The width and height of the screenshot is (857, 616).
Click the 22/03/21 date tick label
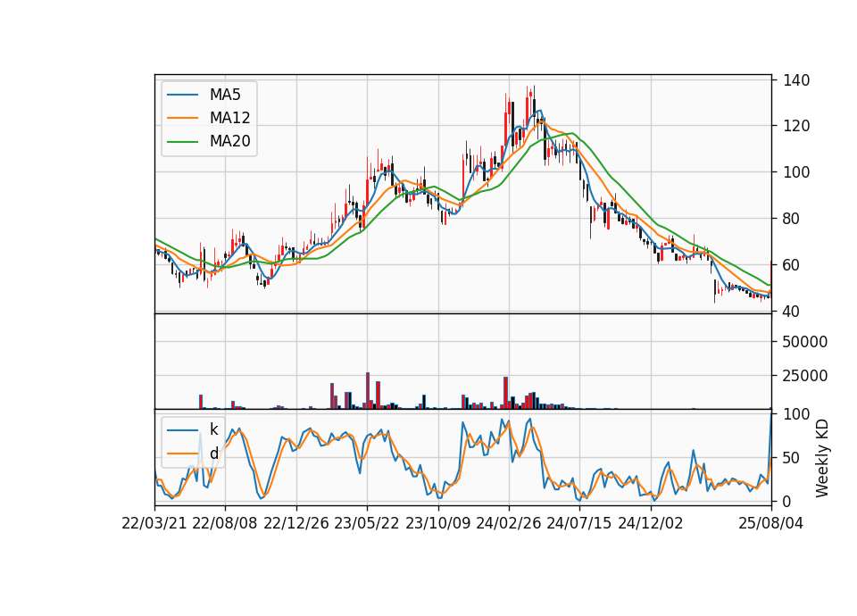click(x=154, y=523)
